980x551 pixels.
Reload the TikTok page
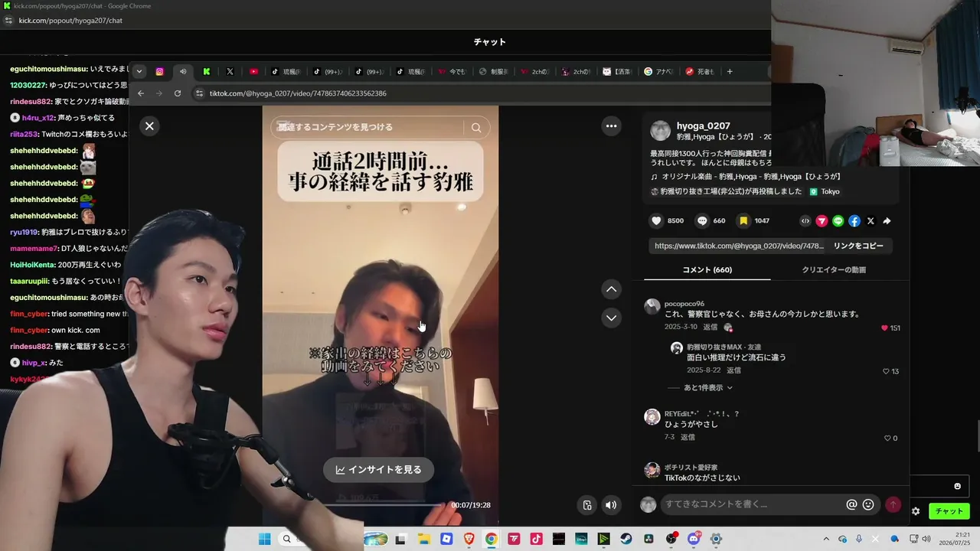coord(178,93)
